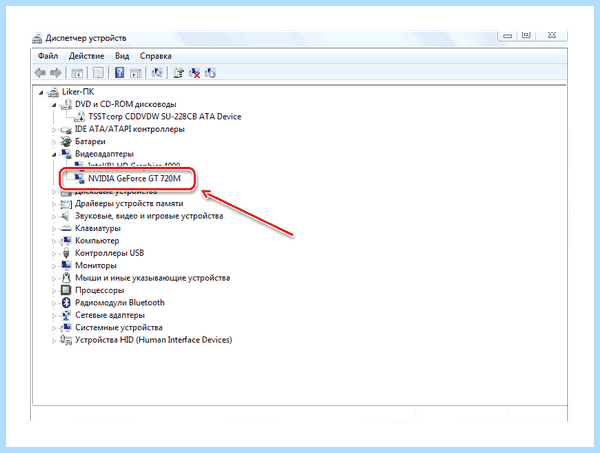Click the Видеоадаптеры category icon
This screenshot has height=453, width=600.
(x=66, y=154)
